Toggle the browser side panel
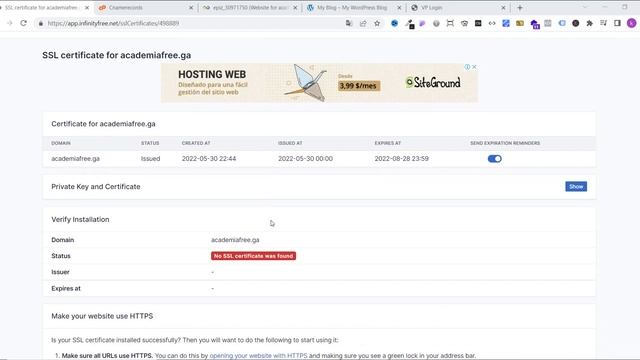640x360 pixels. point(617,23)
